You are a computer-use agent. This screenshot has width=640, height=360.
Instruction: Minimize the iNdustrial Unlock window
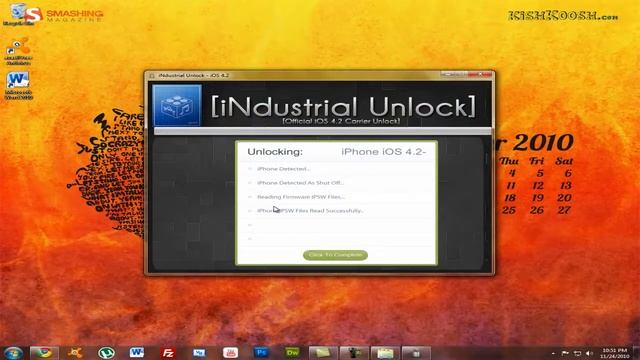pyautogui.click(x=447, y=75)
